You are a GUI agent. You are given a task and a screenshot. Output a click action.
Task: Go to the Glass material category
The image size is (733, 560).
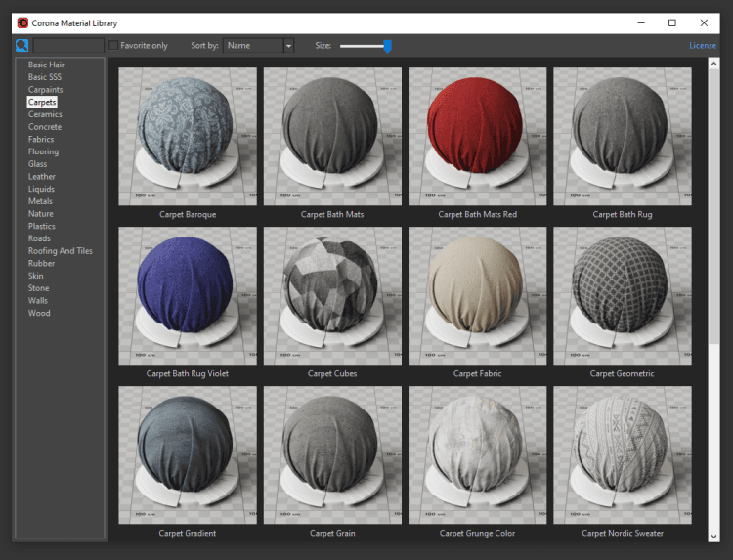click(x=37, y=164)
